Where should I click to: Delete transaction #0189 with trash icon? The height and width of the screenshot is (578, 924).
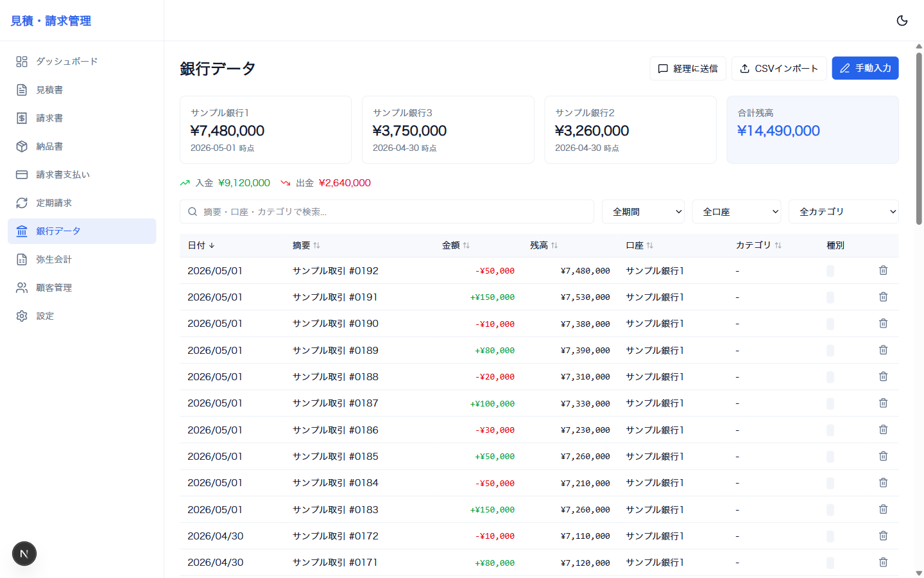[x=883, y=350]
